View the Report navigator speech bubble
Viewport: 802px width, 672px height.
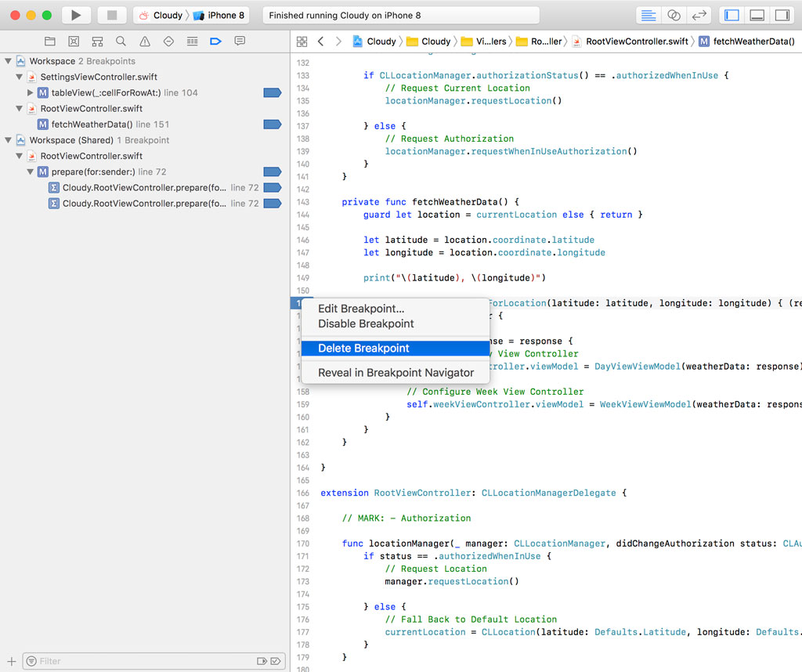[240, 42]
